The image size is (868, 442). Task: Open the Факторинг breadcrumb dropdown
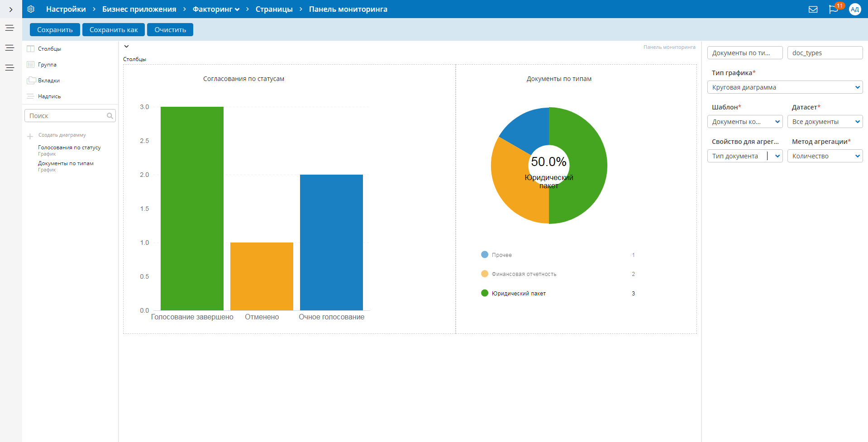pos(216,9)
